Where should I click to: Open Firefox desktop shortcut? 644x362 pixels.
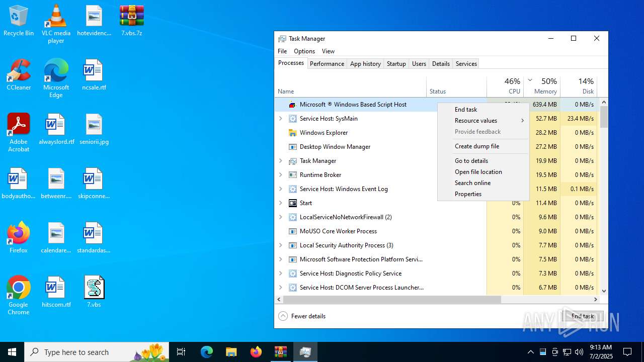point(19,238)
